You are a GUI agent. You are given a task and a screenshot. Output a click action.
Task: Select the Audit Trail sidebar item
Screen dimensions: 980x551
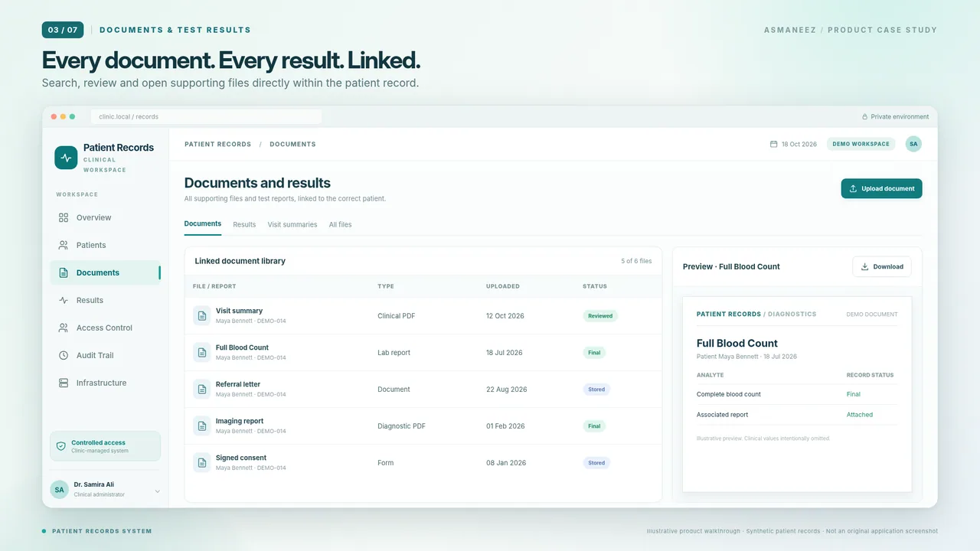[x=105, y=355]
